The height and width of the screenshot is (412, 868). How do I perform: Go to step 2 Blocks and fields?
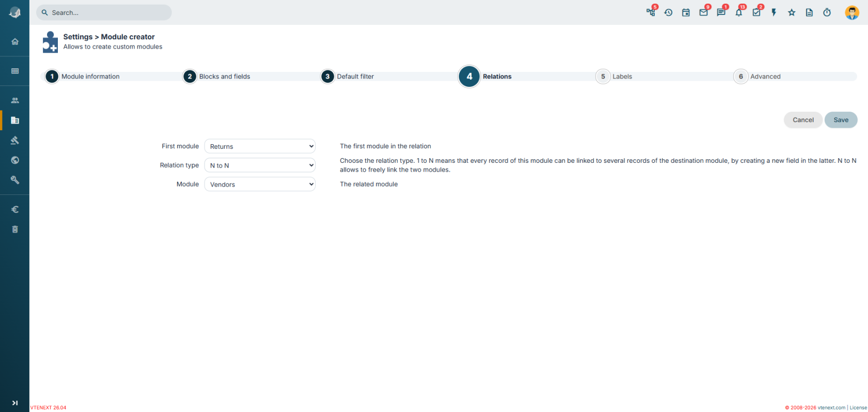click(217, 77)
